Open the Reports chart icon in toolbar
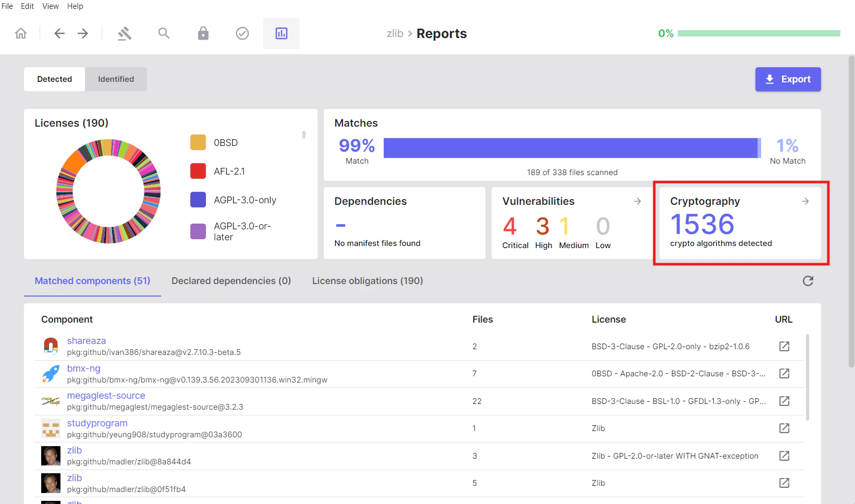The width and height of the screenshot is (855, 504). [x=282, y=33]
